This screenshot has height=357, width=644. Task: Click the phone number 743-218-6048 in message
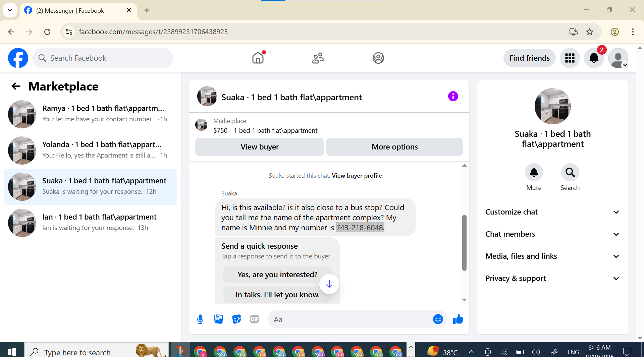(x=360, y=228)
